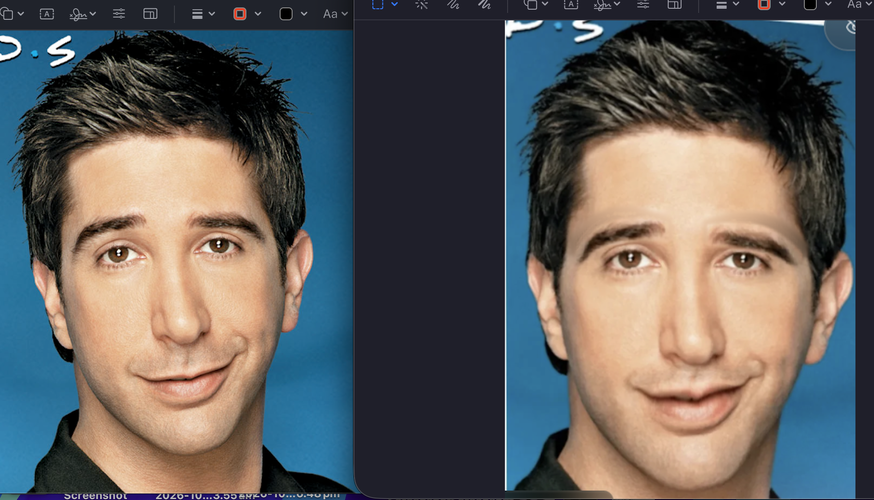
Task: Select the Text box tool in the right window
Action: click(571, 4)
